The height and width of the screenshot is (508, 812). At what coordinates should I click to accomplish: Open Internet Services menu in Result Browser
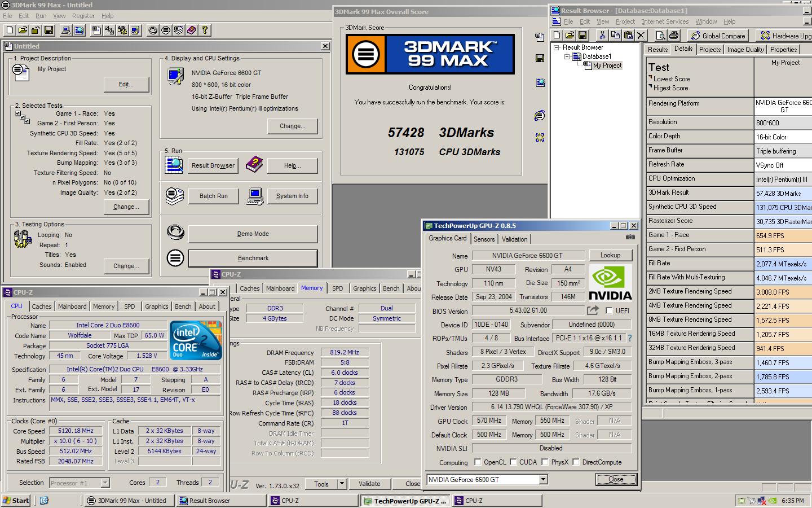pyautogui.click(x=665, y=21)
